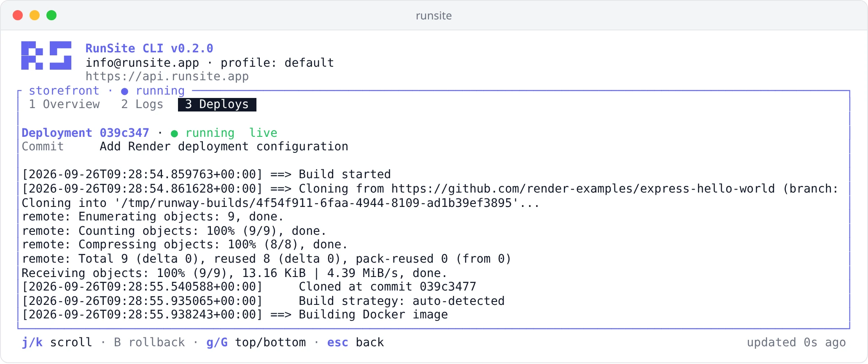Viewport: 868px width, 364px height.
Task: Click the Counting objects 100% log line
Action: point(174,231)
